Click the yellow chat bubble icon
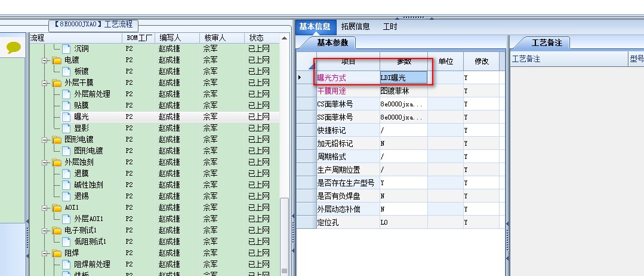Image resolution: width=644 pixels, height=276 pixels. click(x=14, y=48)
